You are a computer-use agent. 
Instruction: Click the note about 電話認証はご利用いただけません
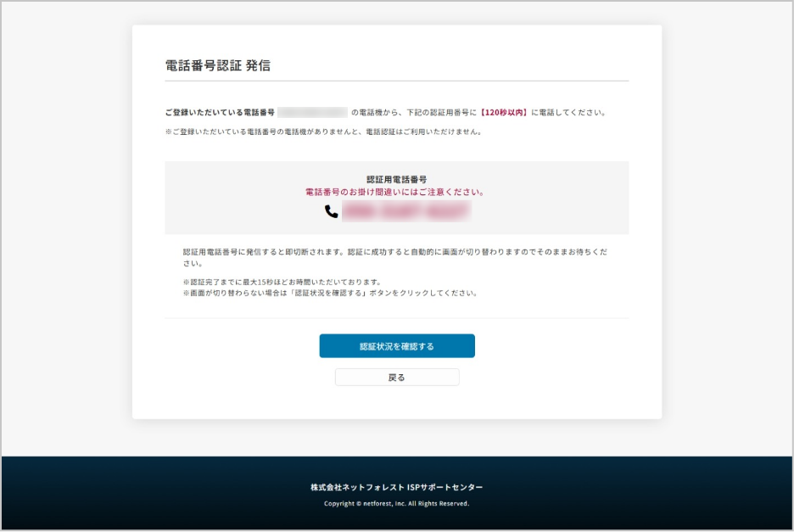(x=323, y=132)
